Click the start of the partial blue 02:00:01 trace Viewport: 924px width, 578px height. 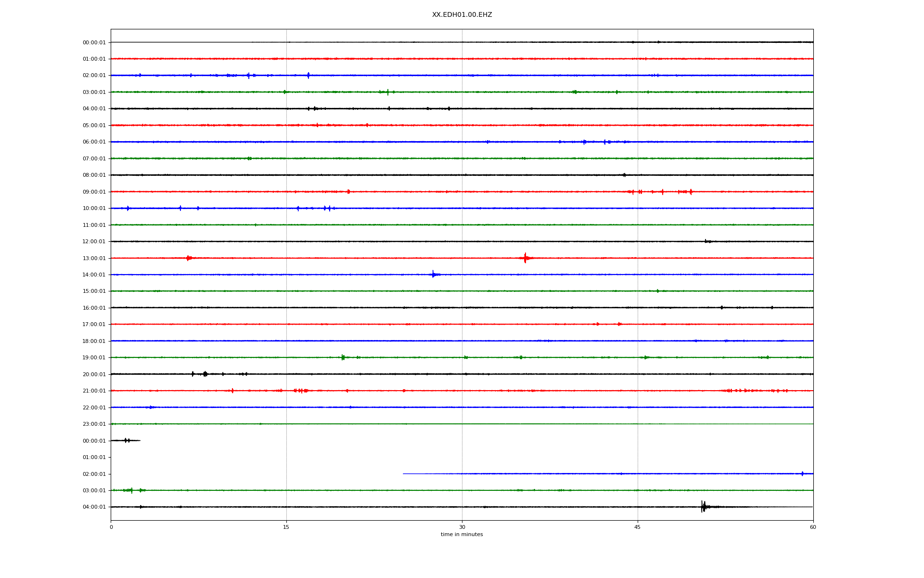[x=404, y=473]
